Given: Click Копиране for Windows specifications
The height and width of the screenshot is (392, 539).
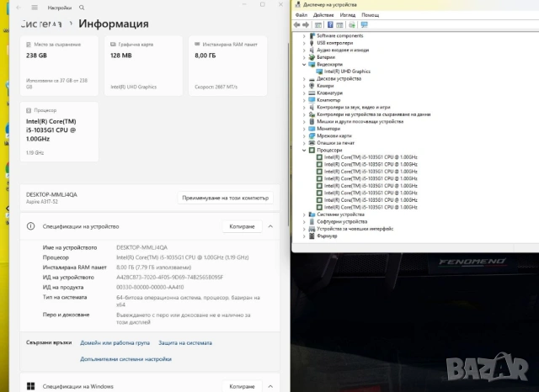Looking at the screenshot, I should pos(242,386).
